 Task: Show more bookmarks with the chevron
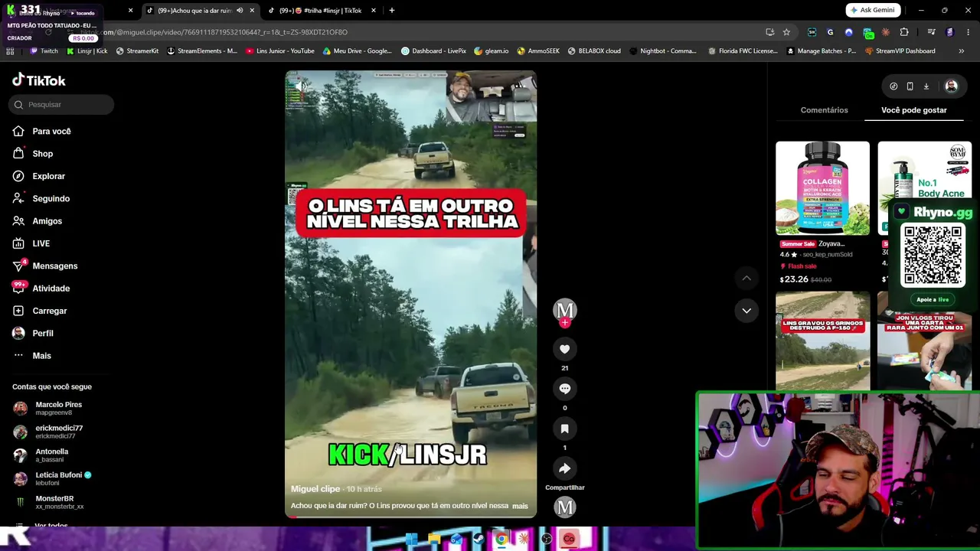pyautogui.click(x=962, y=51)
